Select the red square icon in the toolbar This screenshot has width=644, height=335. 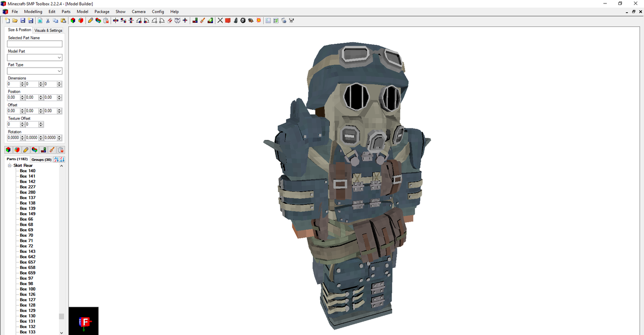coord(227,21)
